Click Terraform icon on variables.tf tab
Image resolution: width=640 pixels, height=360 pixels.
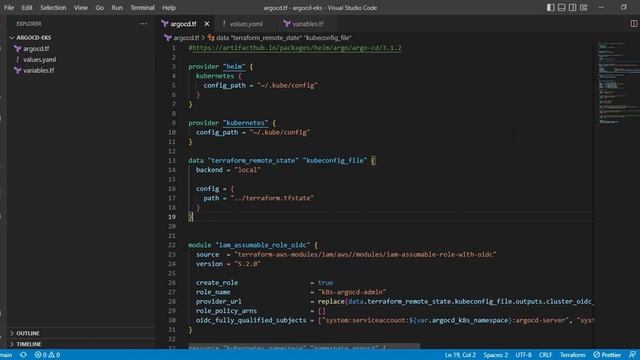click(287, 24)
